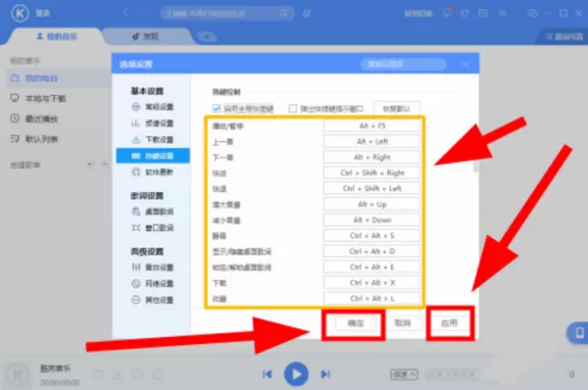
Task: Click the phone icon at right edge
Action: [579, 332]
